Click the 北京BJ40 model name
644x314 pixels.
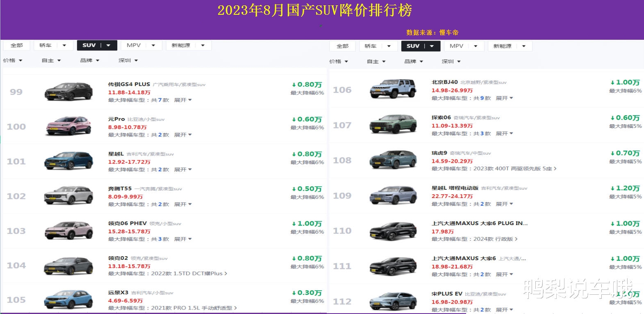(444, 82)
